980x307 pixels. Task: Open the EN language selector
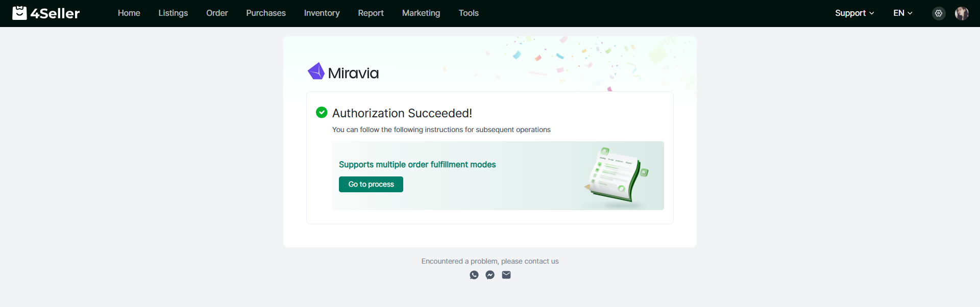coord(902,13)
